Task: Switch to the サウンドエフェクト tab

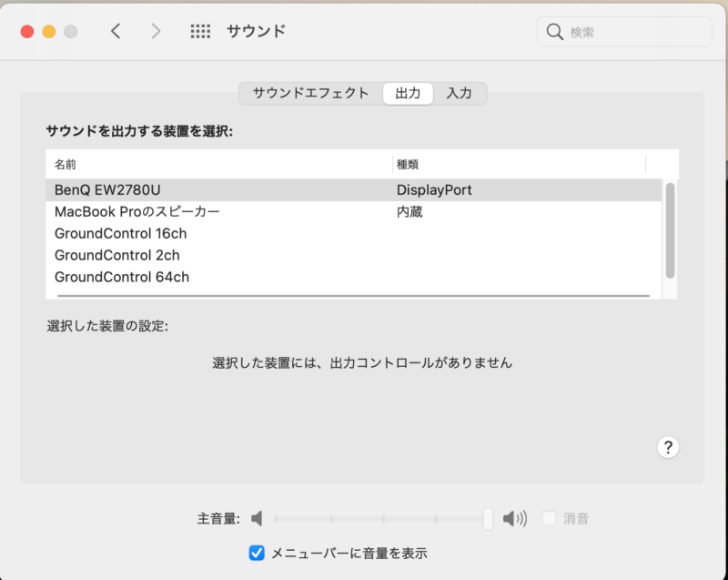Action: pyautogui.click(x=310, y=94)
